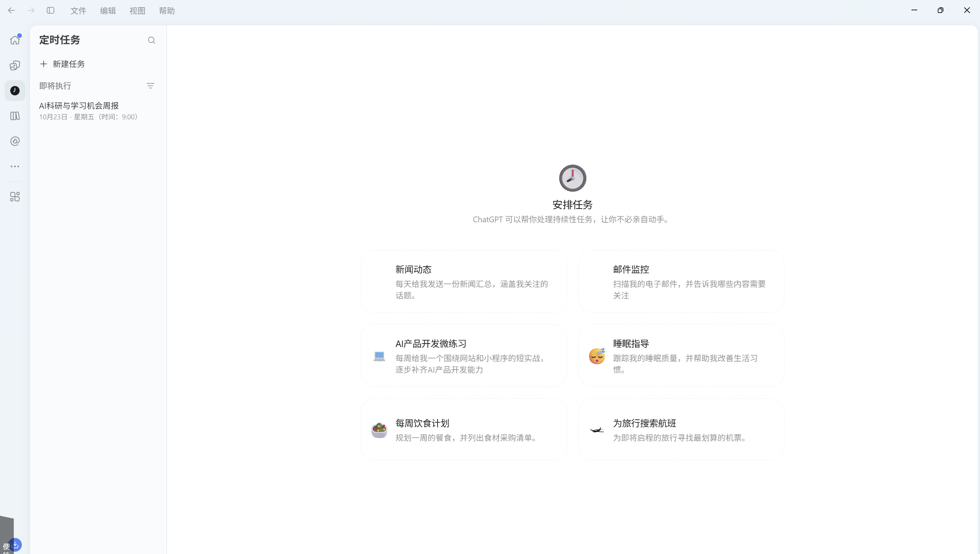
Task: Minimize the application window
Action: pos(915,10)
